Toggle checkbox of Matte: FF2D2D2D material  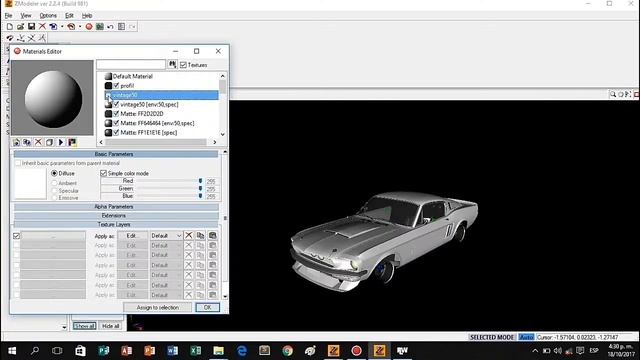coord(116,114)
